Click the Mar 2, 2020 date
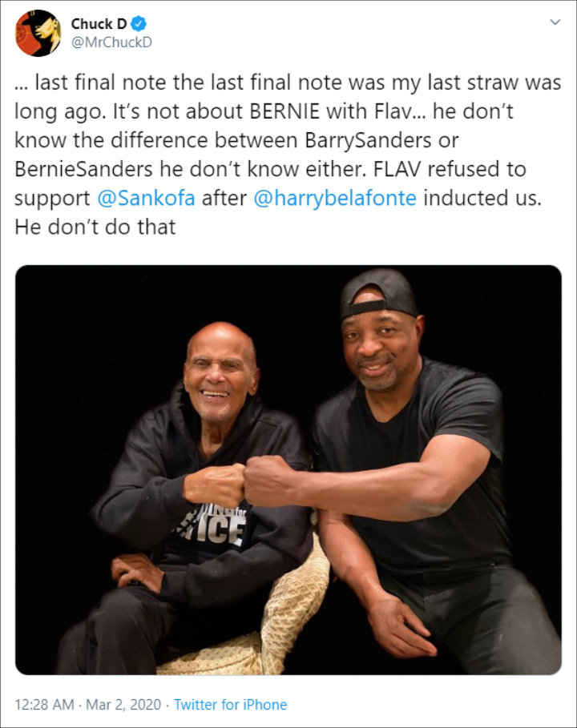Viewport: 577px width, 728px height. pos(123,704)
